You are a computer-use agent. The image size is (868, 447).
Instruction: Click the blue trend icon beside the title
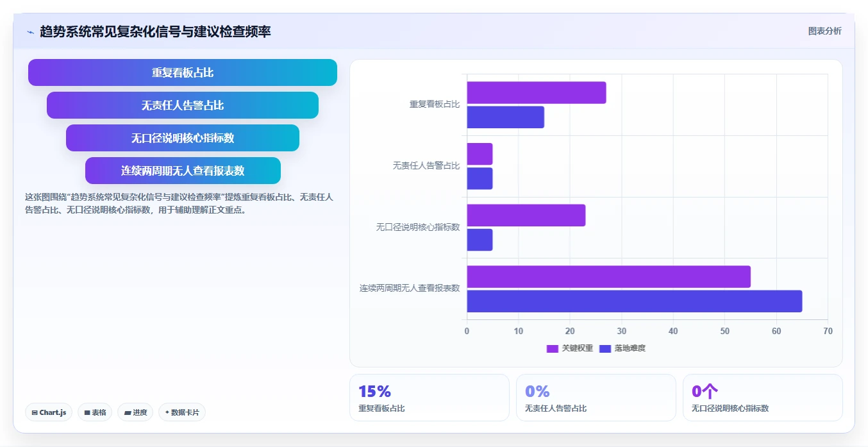point(30,32)
